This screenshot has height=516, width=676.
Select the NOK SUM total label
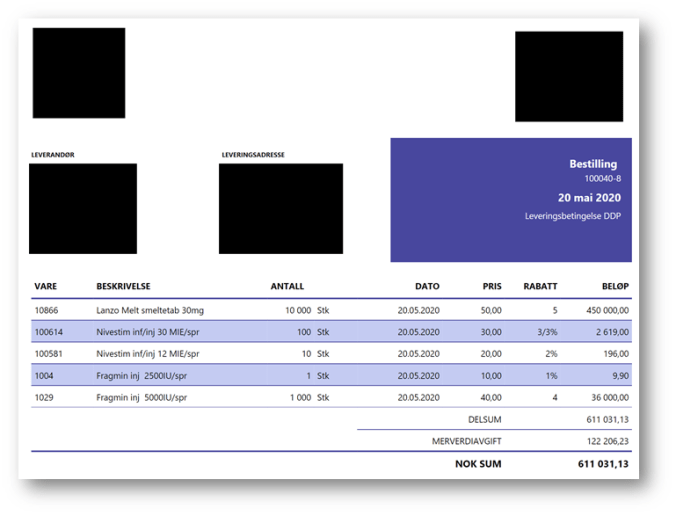click(479, 464)
